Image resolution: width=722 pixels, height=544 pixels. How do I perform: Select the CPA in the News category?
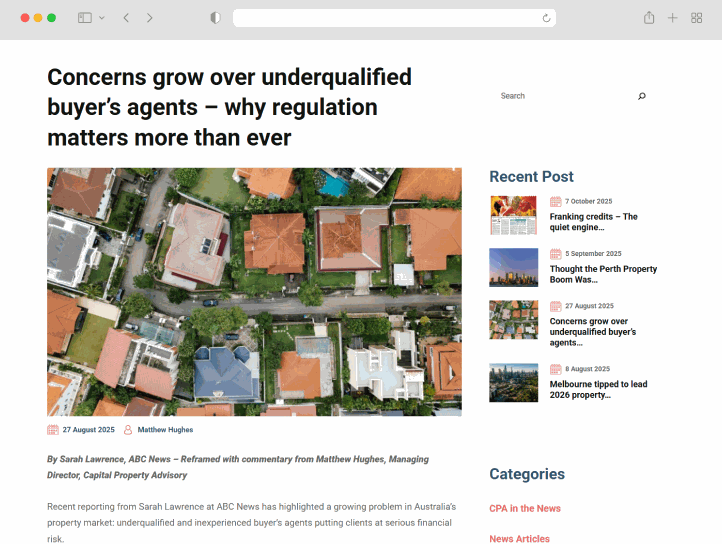[x=525, y=508]
